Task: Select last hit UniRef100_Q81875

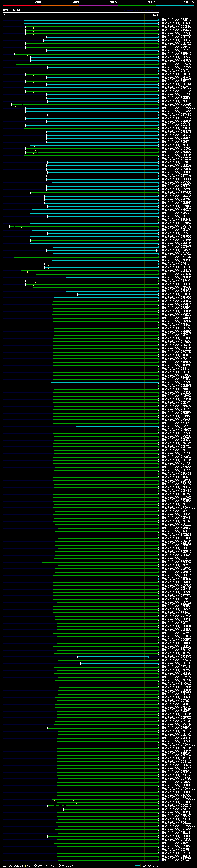Action: point(177,860)
